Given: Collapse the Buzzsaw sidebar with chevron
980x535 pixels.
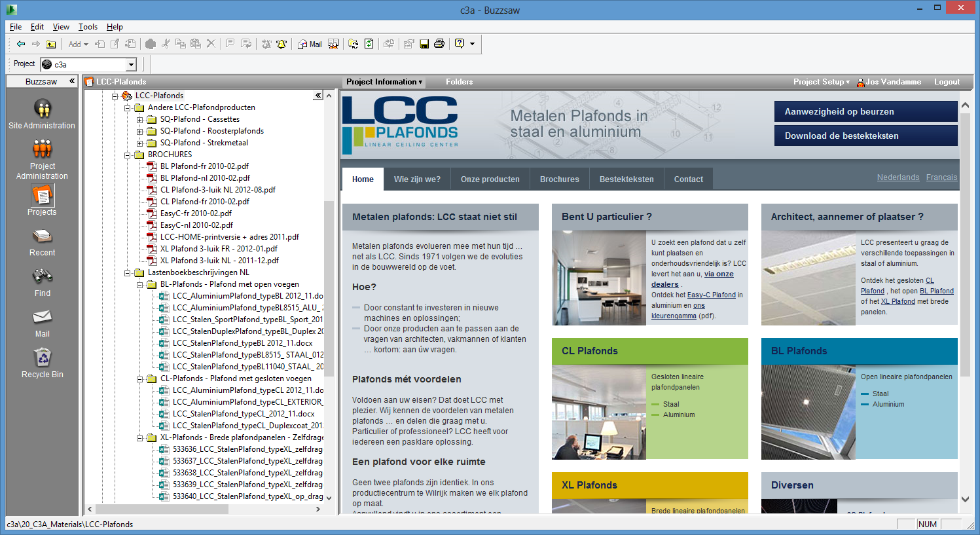Looking at the screenshot, I should (x=71, y=81).
